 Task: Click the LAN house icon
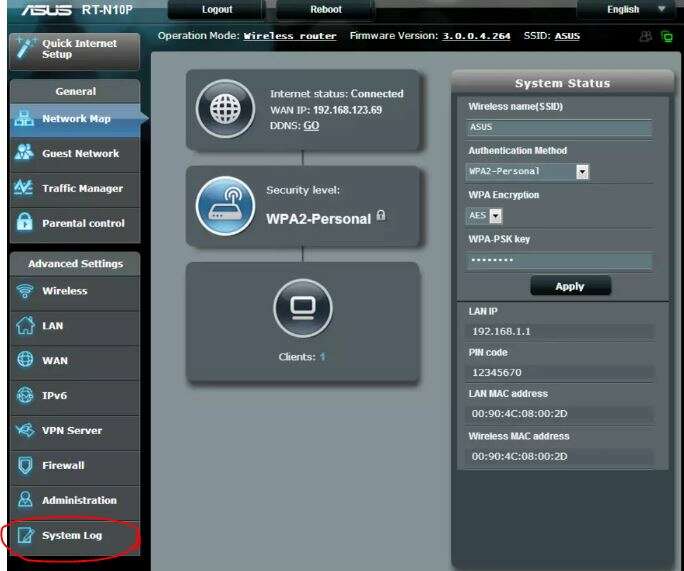pos(25,325)
